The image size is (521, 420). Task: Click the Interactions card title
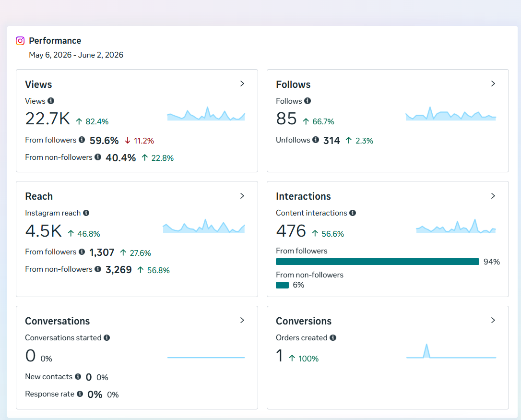tap(303, 196)
